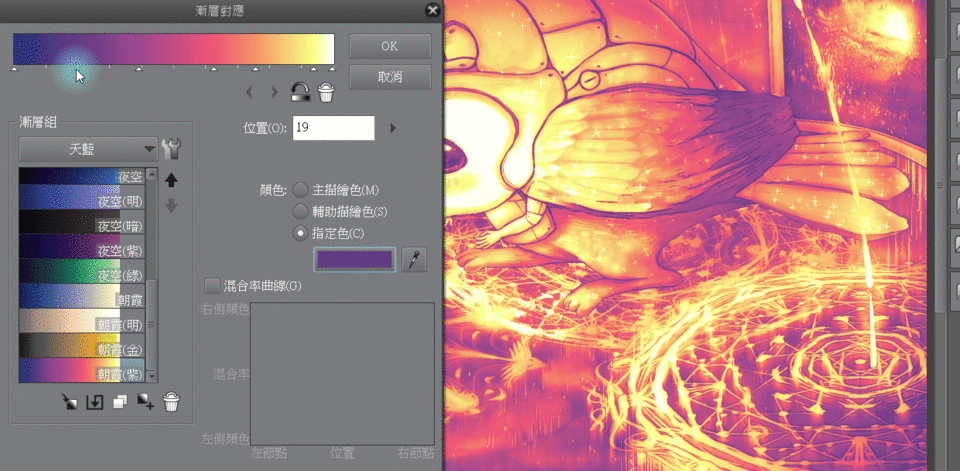Confirm the gradient map with OK
The image size is (960, 471).
(390, 47)
